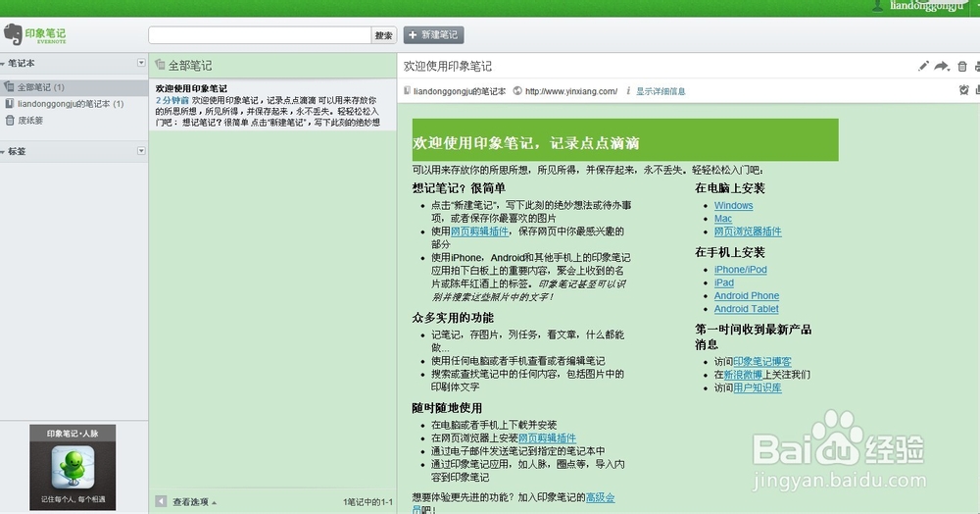This screenshot has width=980, height=514.
Task: Select 全部笔记 (1) in the sidebar
Action: click(x=73, y=87)
